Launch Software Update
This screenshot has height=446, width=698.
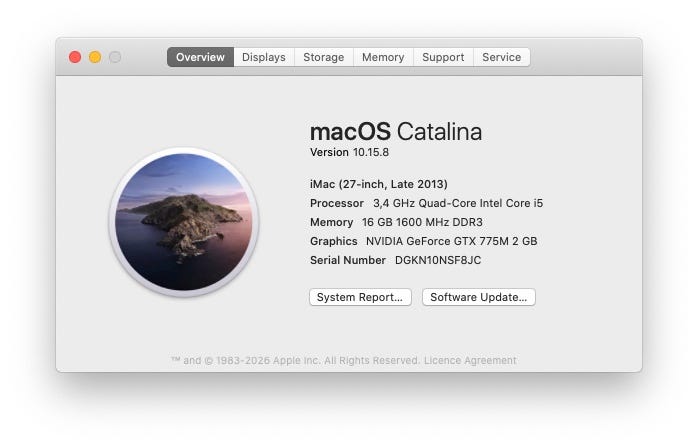point(479,297)
